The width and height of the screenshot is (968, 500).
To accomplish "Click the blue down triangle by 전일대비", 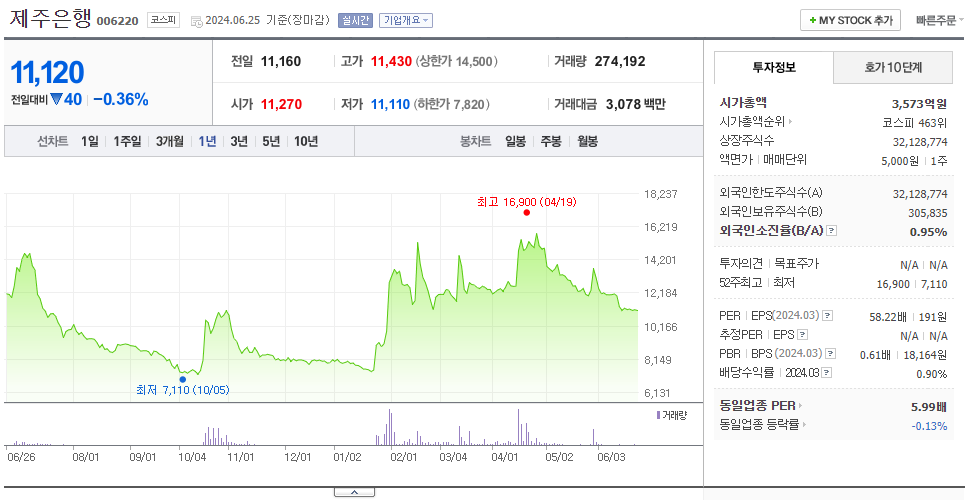I will (56, 99).
